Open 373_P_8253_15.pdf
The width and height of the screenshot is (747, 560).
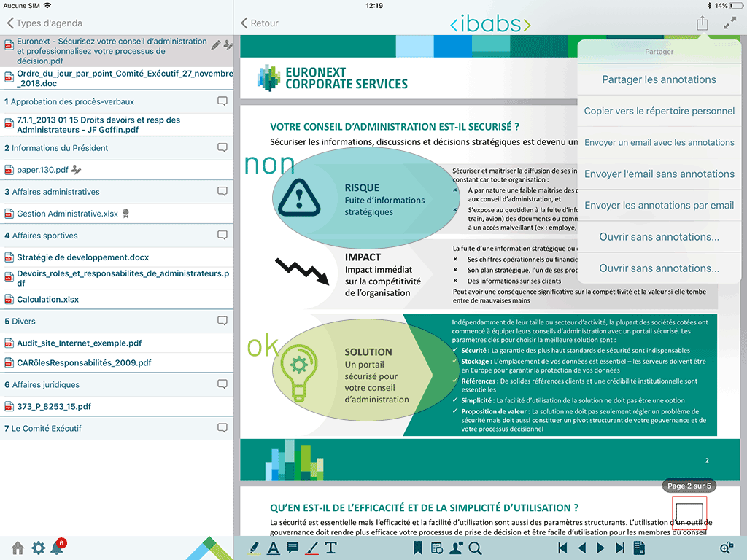[x=117, y=406]
